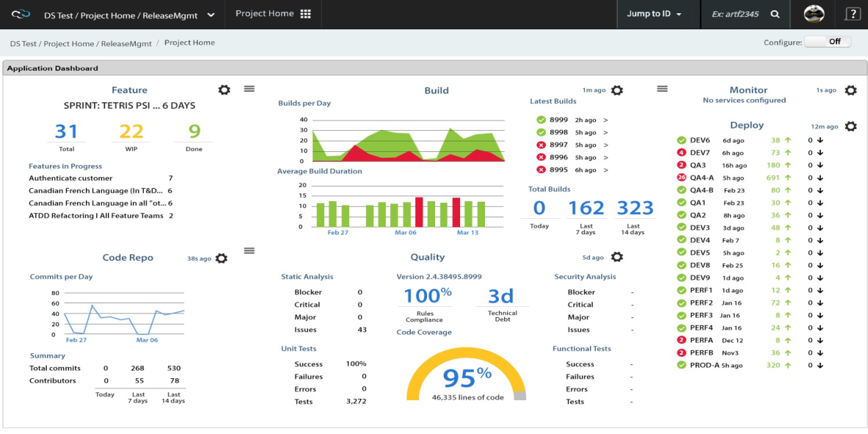868x434 pixels.
Task: Open the Project Home grid menu
Action: pyautogui.click(x=306, y=14)
